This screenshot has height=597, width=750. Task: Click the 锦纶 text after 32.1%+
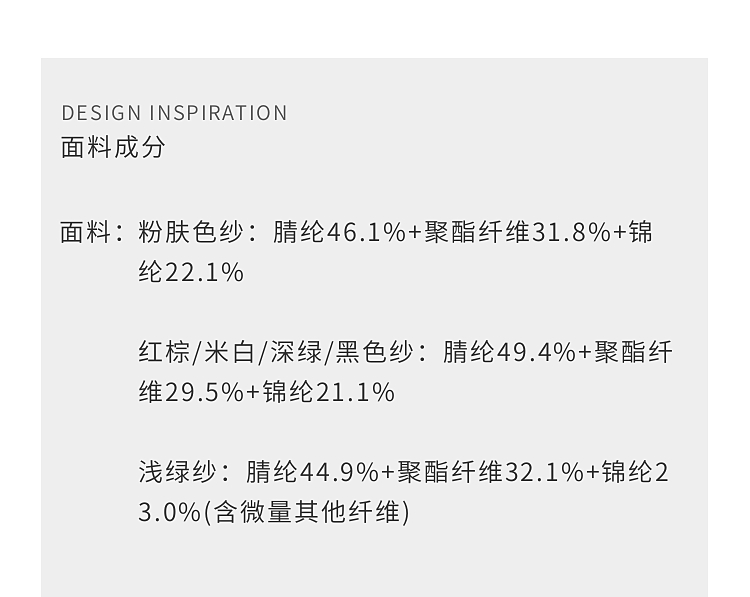click(627, 472)
